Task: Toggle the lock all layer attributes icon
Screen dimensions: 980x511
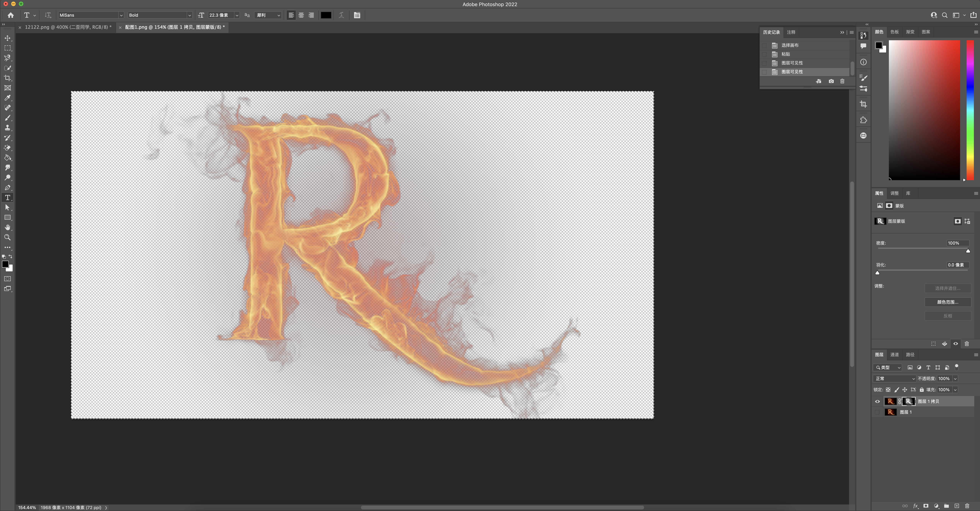Action: pos(921,389)
